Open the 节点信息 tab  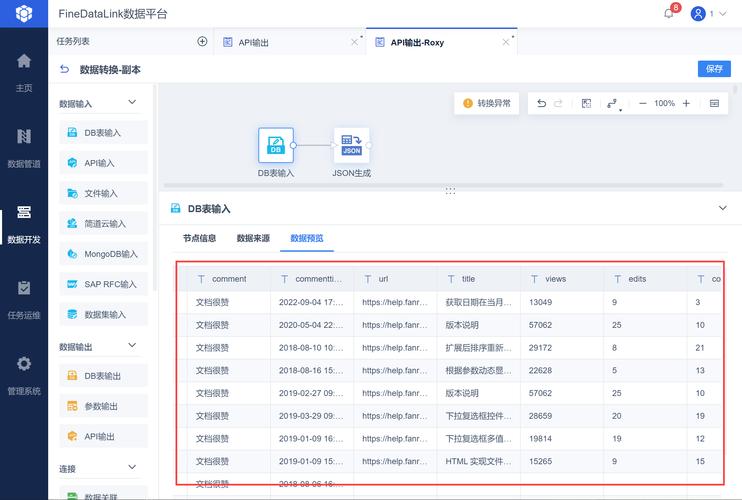pyautogui.click(x=200, y=238)
